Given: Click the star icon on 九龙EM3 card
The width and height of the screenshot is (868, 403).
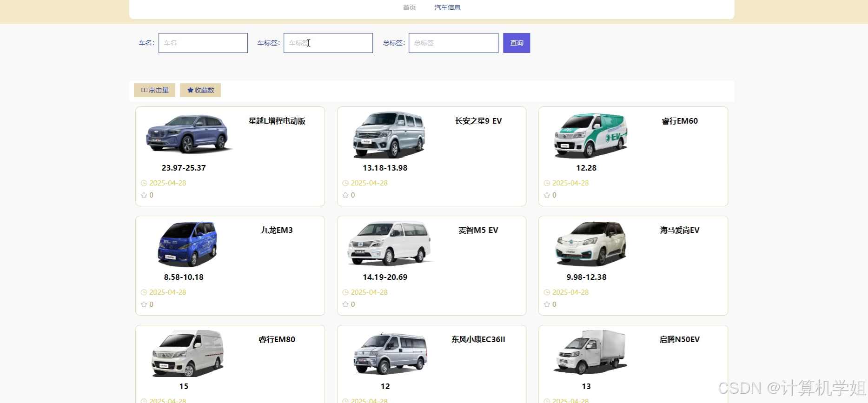Looking at the screenshot, I should click(x=144, y=304).
